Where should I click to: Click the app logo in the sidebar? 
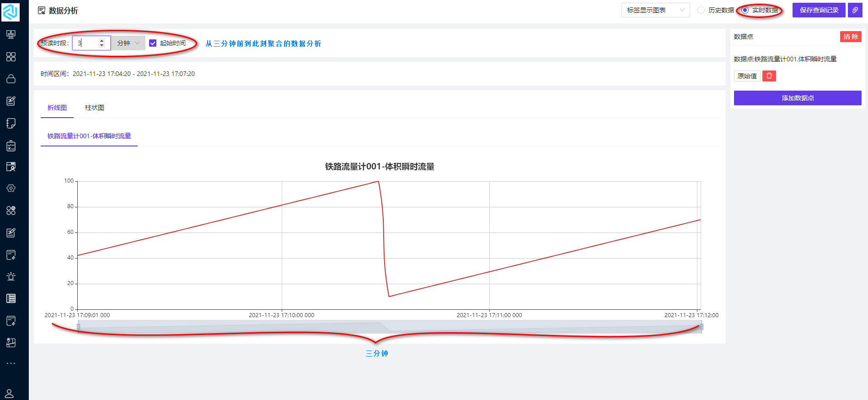(11, 12)
